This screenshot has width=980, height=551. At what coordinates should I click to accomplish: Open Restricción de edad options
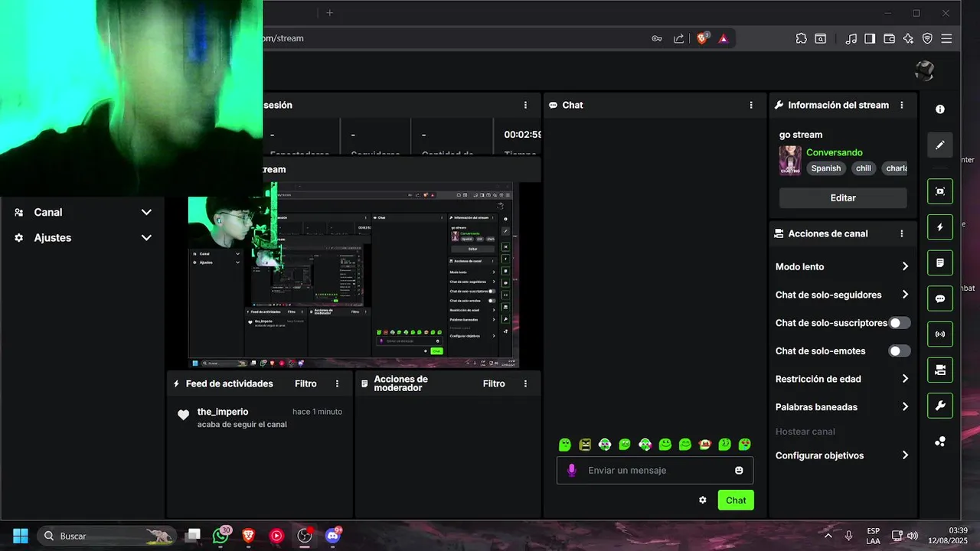[842, 379]
